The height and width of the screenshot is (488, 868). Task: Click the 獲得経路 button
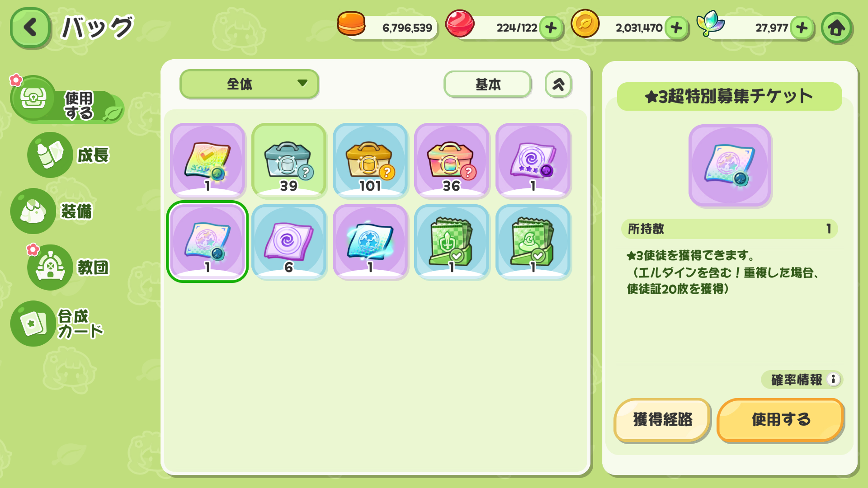(662, 420)
